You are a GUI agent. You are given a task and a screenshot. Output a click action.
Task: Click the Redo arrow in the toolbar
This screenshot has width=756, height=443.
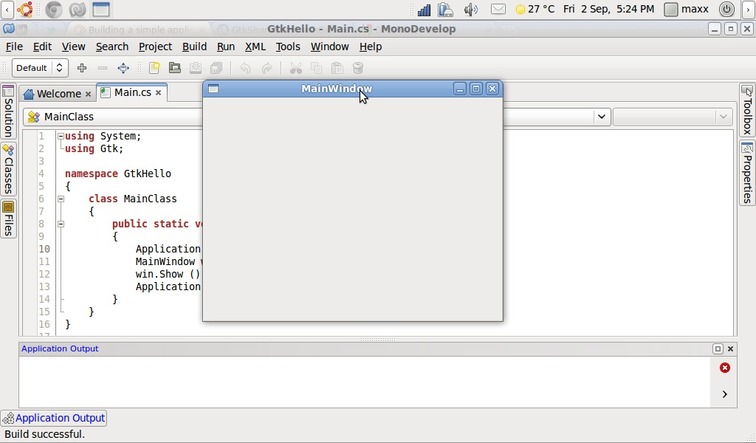(266, 68)
